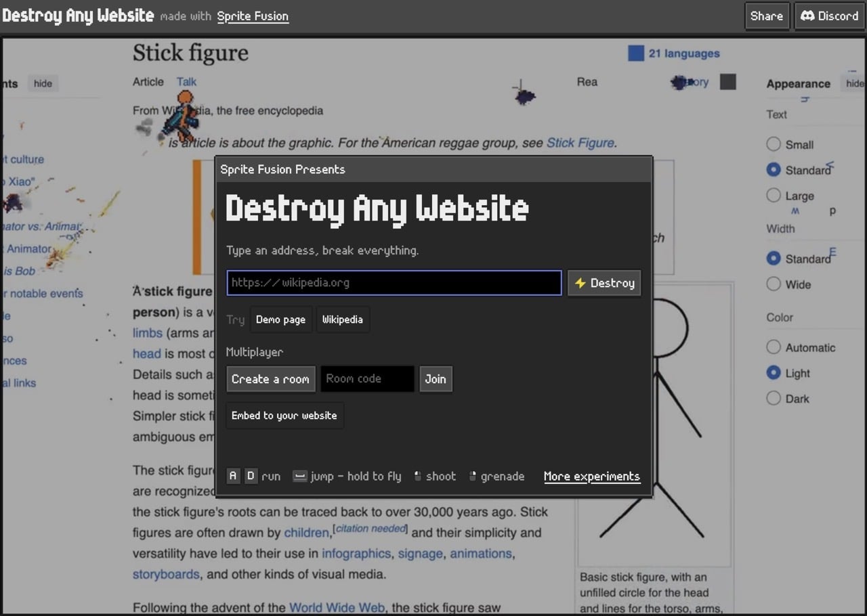Switch to the Talk tab
Image resolution: width=867 pixels, height=616 pixels.
click(x=186, y=82)
